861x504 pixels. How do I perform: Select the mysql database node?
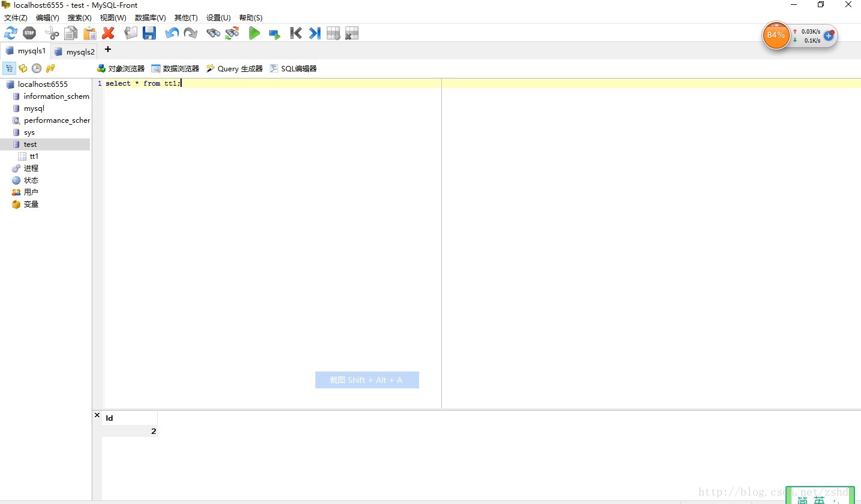(34, 108)
